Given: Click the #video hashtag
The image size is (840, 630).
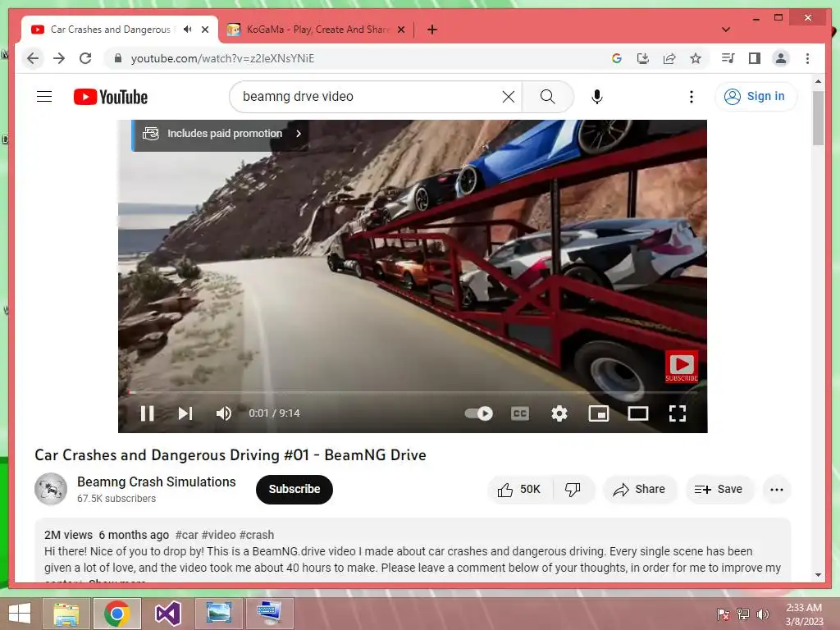Looking at the screenshot, I should [218, 535].
